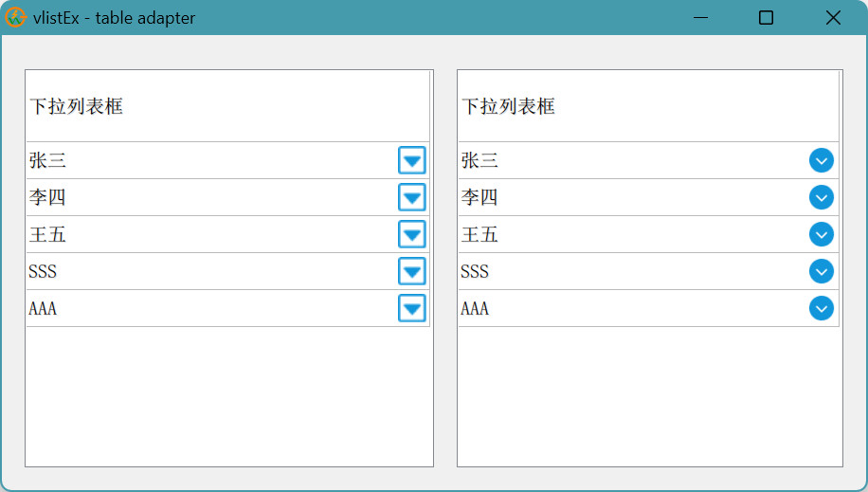This screenshot has height=492, width=868.
Task: Click AAA text in the left list
Action: (x=43, y=308)
